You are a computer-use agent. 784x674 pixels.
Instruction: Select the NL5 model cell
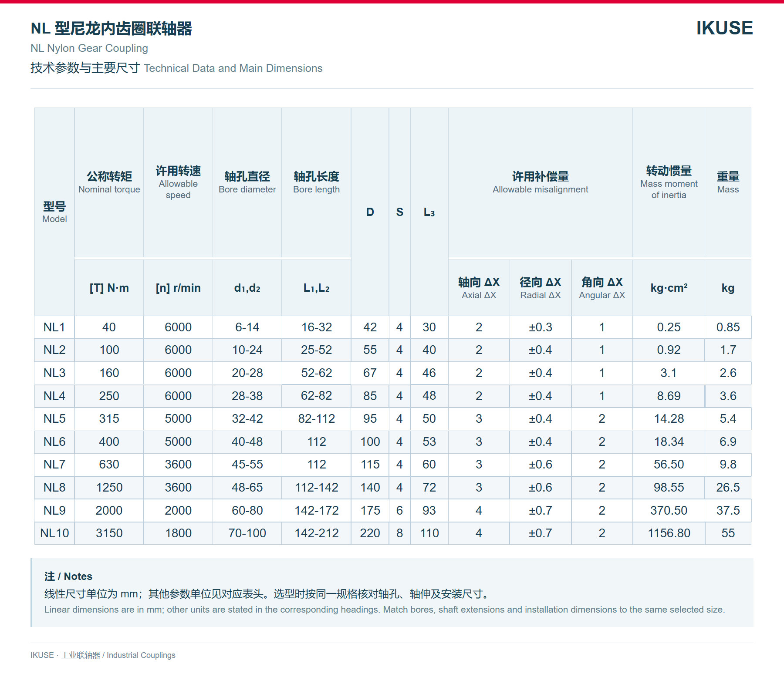click(x=54, y=418)
